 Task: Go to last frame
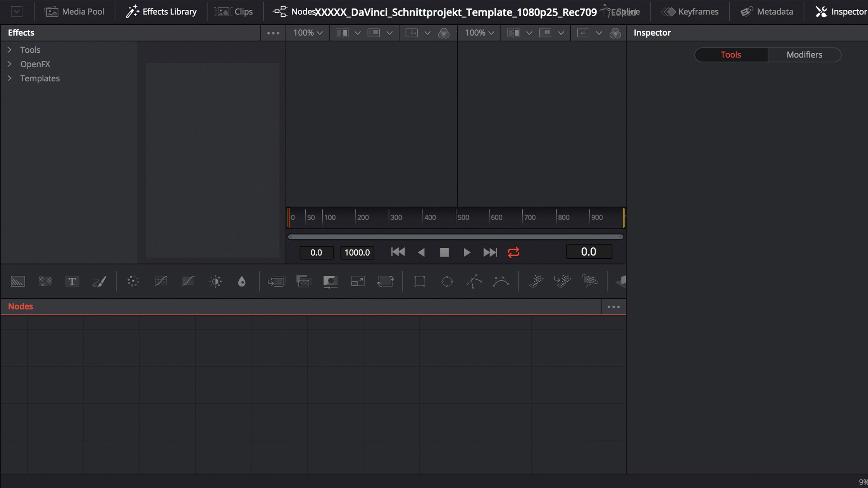pos(490,253)
